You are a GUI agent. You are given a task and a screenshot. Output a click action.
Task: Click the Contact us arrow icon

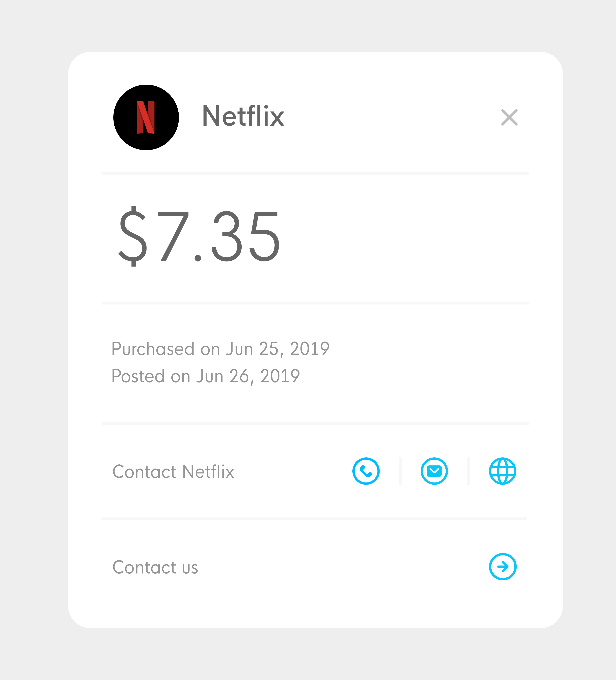point(503,567)
